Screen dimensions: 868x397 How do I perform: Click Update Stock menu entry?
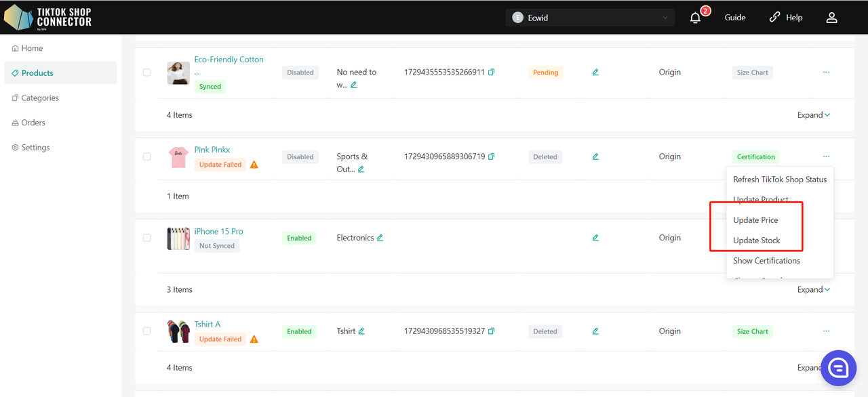[x=780, y=241]
